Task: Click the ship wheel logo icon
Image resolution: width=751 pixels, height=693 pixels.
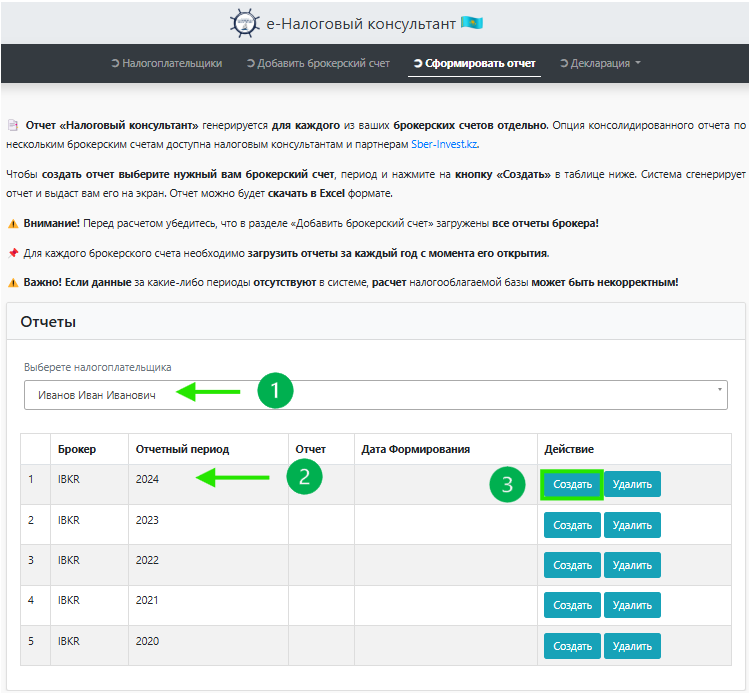Action: point(245,23)
